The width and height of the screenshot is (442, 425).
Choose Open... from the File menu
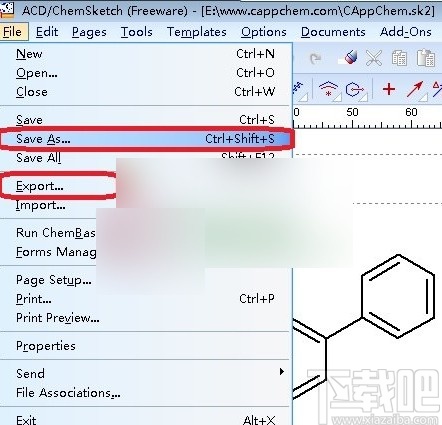point(146,73)
